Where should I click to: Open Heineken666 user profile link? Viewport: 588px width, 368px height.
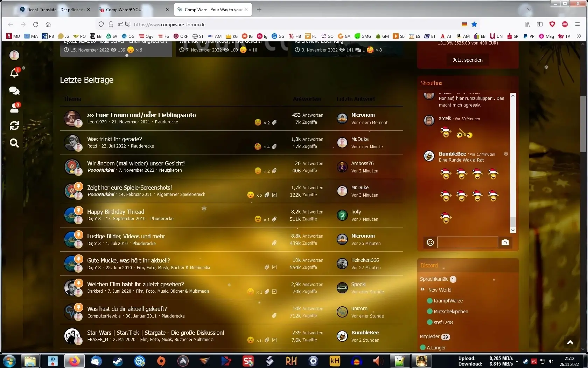click(x=365, y=260)
